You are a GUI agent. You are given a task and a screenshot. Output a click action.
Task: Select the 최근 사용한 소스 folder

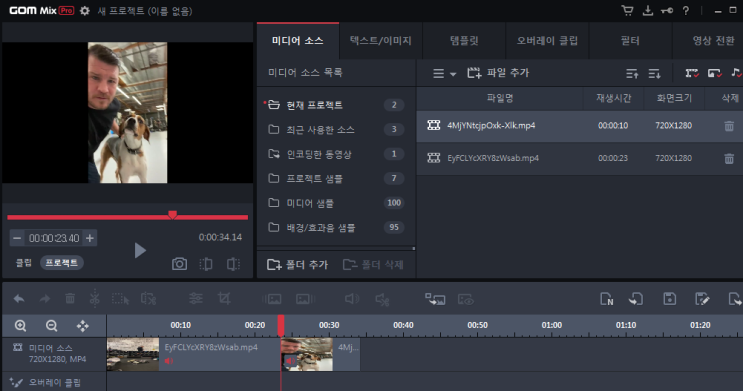coord(336,129)
